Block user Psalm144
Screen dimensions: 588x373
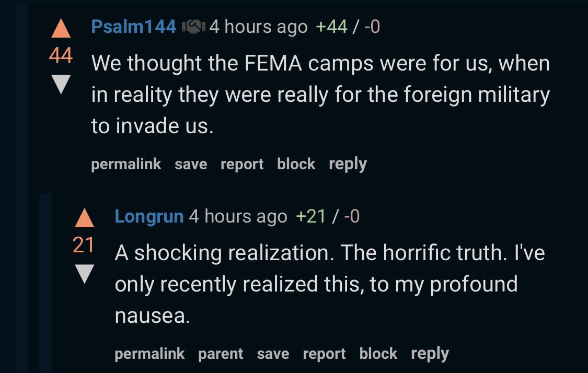coord(296,164)
